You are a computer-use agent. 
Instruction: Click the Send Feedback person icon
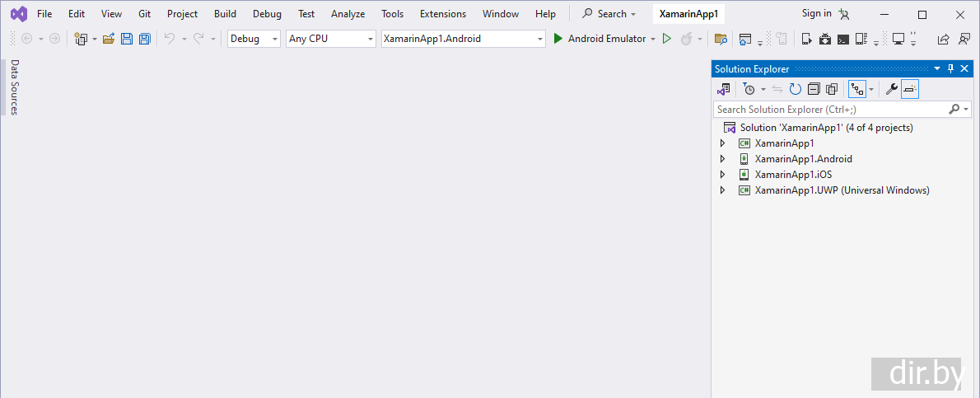[964, 39]
